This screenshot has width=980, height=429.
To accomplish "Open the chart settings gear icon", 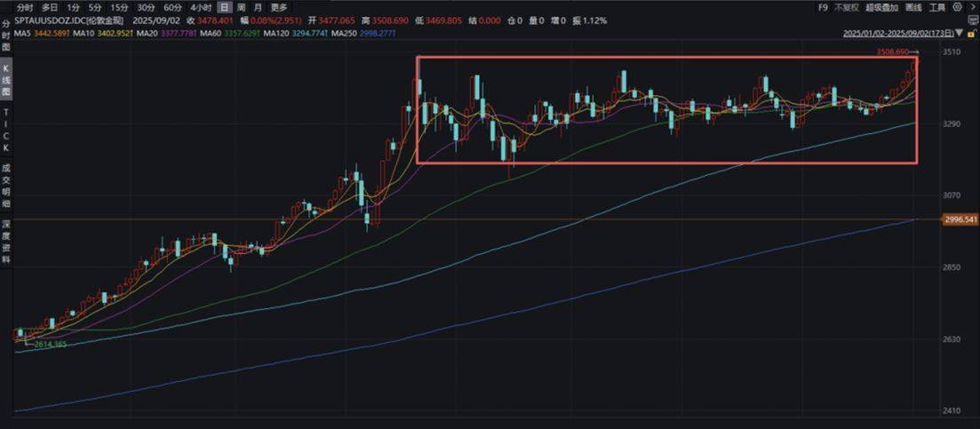I will coord(956,7).
